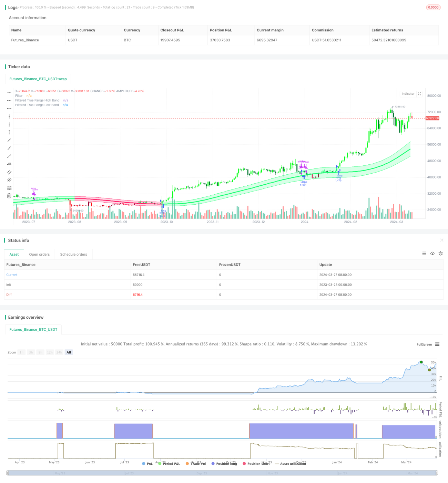The height and width of the screenshot is (483, 448).
Task: Toggle Asset utilization legend series
Action: (x=290, y=464)
